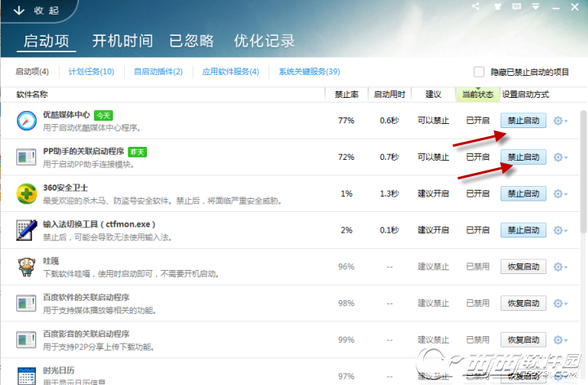Click the 百度软件的关联启动程序 icon
The image size is (588, 385).
26,303
